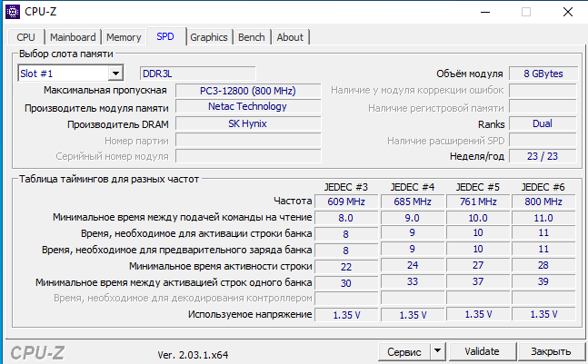Screen dimensions: 588x364
Task: Open the Bench tab
Action: [x=252, y=37]
